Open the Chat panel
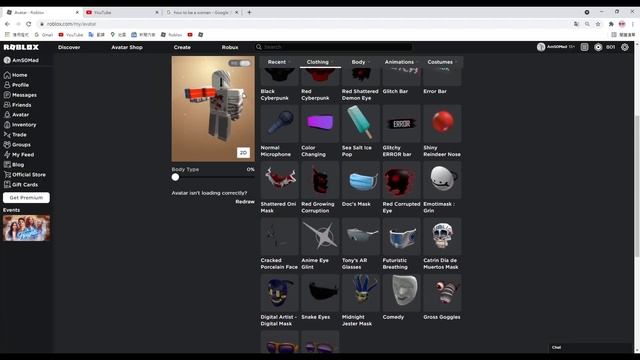640x360 pixels. click(x=590, y=348)
